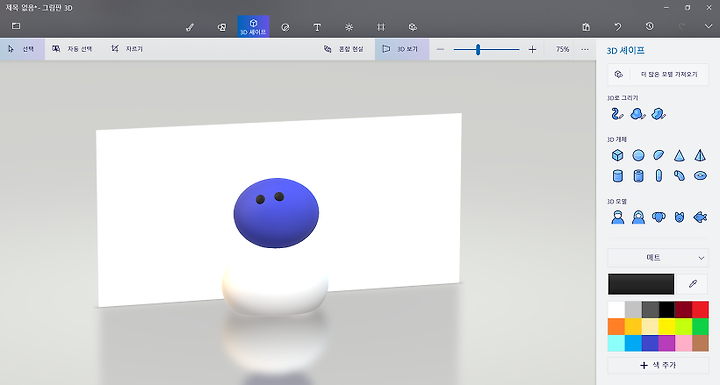Pick the eyedropper tool
This screenshot has width=720, height=385.
click(692, 284)
